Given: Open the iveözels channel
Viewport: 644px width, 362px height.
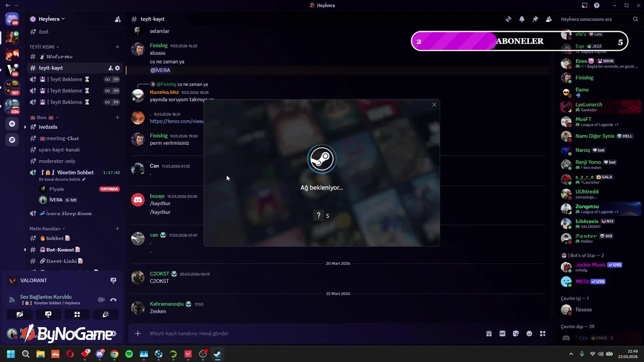Looking at the screenshot, I should tap(74, 127).
